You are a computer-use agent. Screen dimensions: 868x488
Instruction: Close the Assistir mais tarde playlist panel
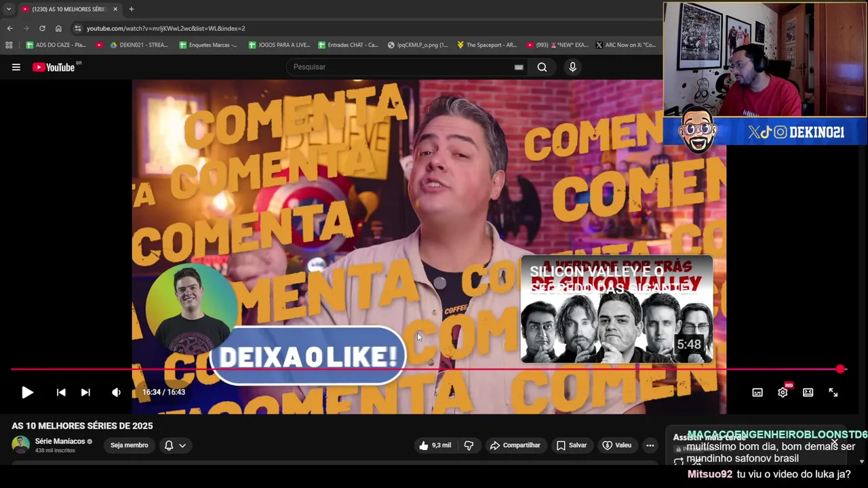(x=834, y=442)
